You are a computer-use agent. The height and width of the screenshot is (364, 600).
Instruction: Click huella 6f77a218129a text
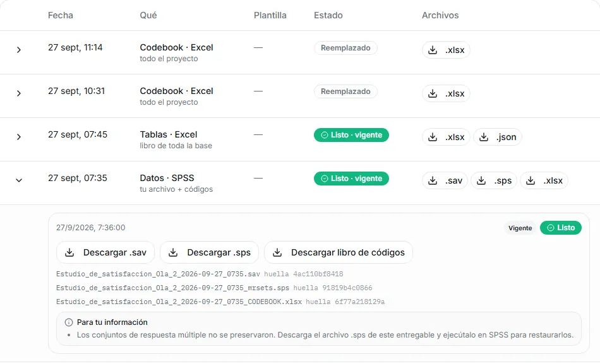(345, 302)
